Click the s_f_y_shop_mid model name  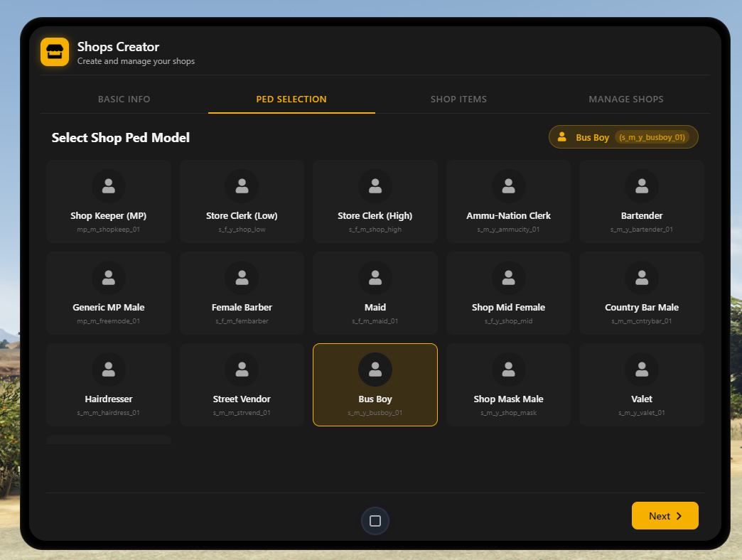[508, 321]
